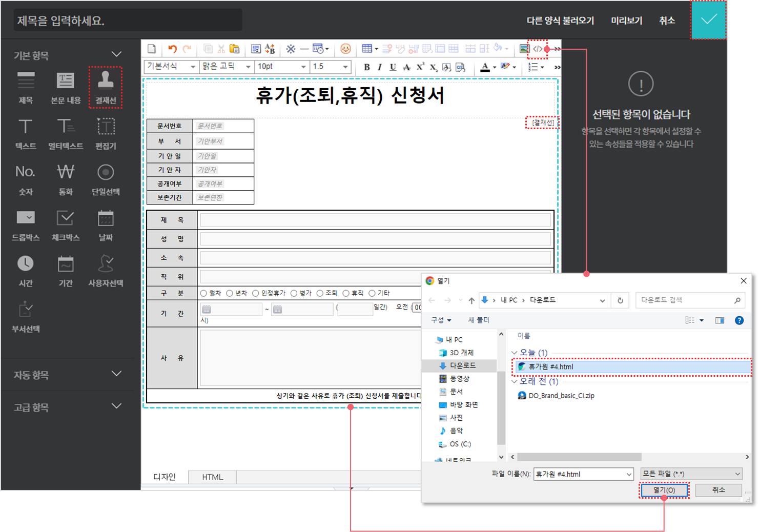Image resolution: width=759 pixels, height=532 pixels.
Task: Click 미리보기 in the top bar
Action: 626,21
